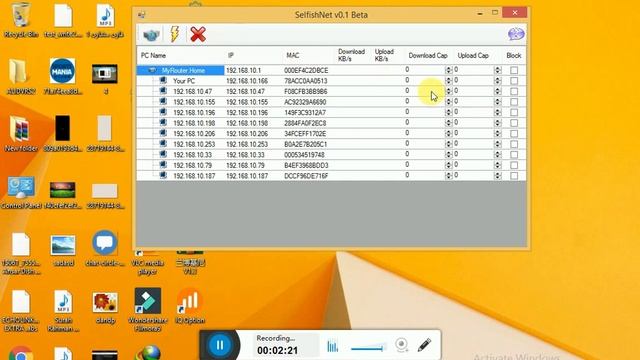The width and height of the screenshot is (640, 360).
Task: Stop with the red X toolbar icon
Action: click(x=198, y=35)
